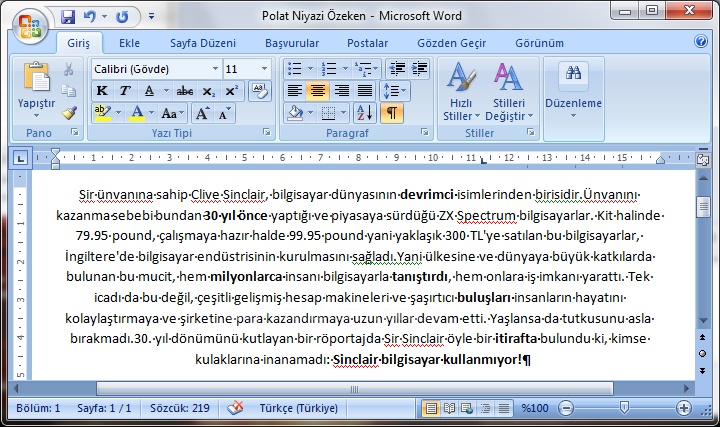Copy the selection in Pano group
The image size is (720, 427).
click(x=69, y=90)
